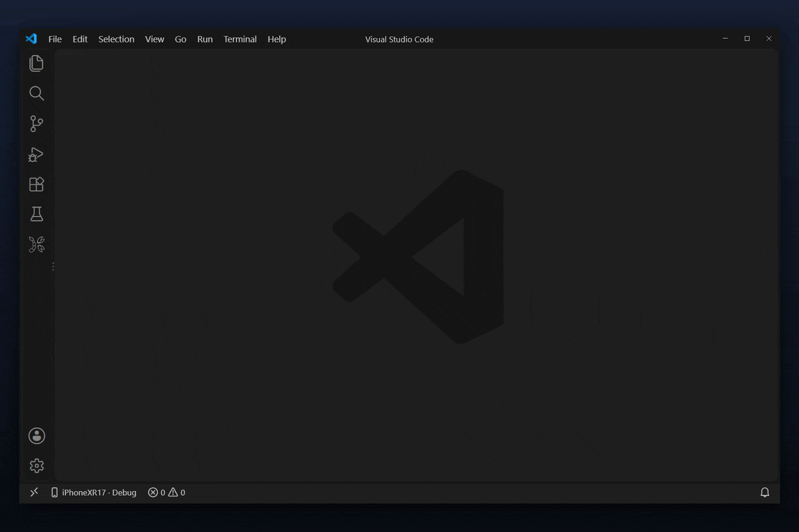Open the Run menu
This screenshot has width=799, height=532.
pyautogui.click(x=205, y=39)
